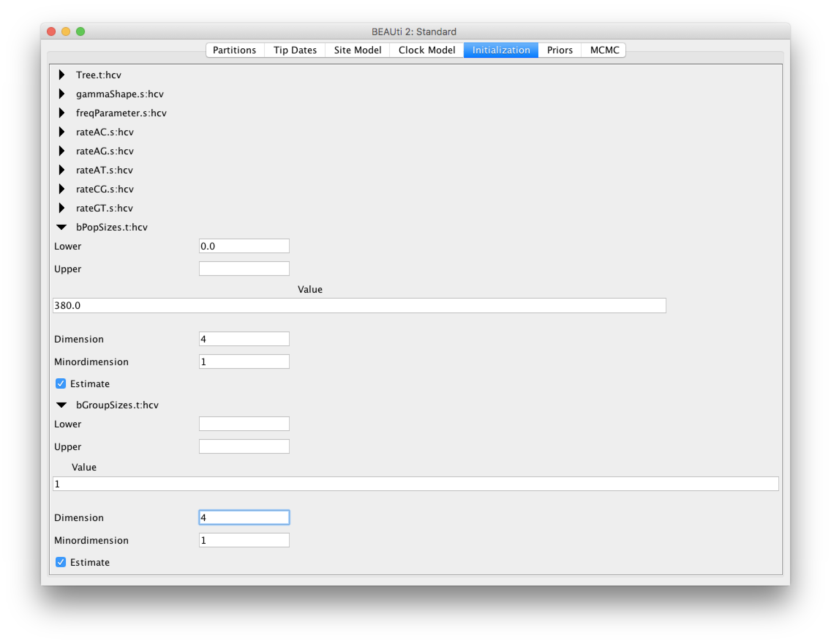Open the MCMC tab

pyautogui.click(x=604, y=50)
